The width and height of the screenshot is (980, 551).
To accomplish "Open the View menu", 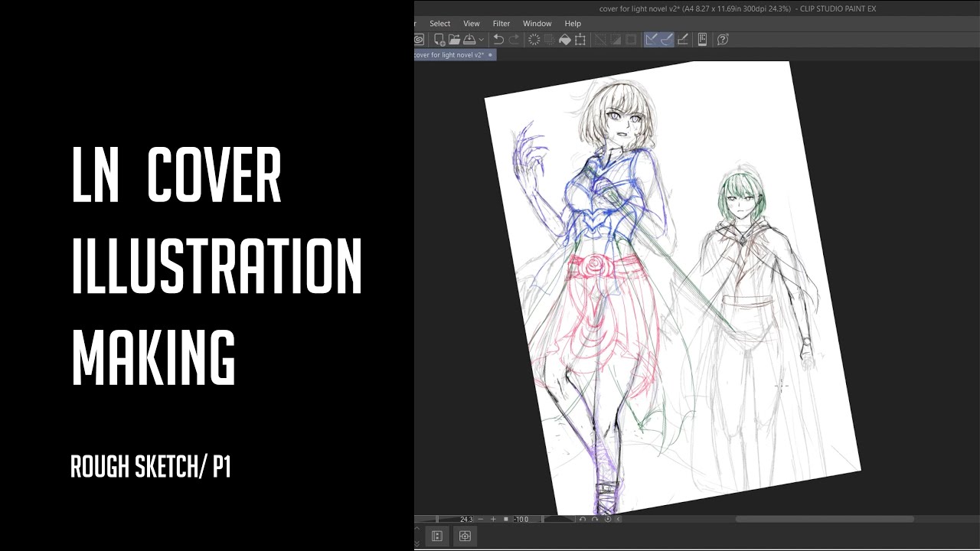I will coord(472,24).
